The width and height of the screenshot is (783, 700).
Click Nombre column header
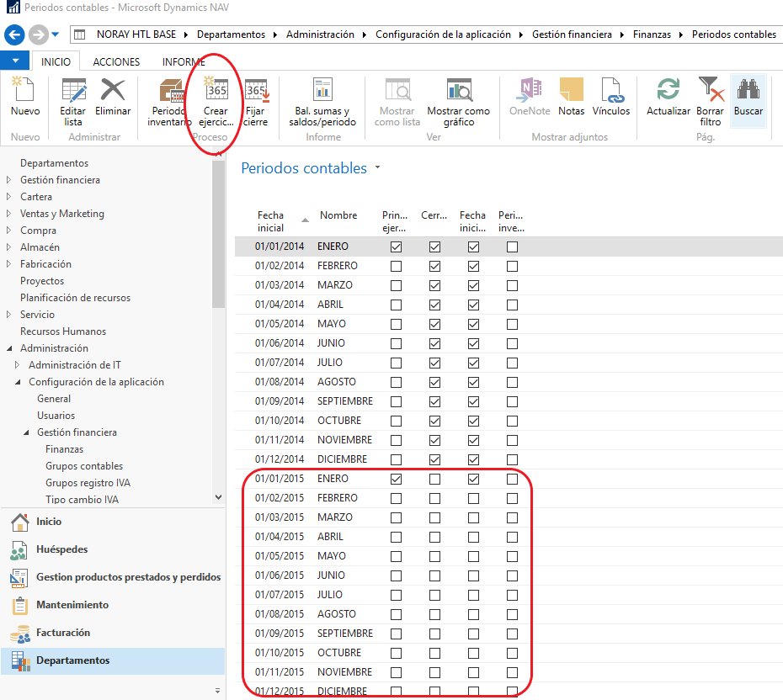(338, 215)
